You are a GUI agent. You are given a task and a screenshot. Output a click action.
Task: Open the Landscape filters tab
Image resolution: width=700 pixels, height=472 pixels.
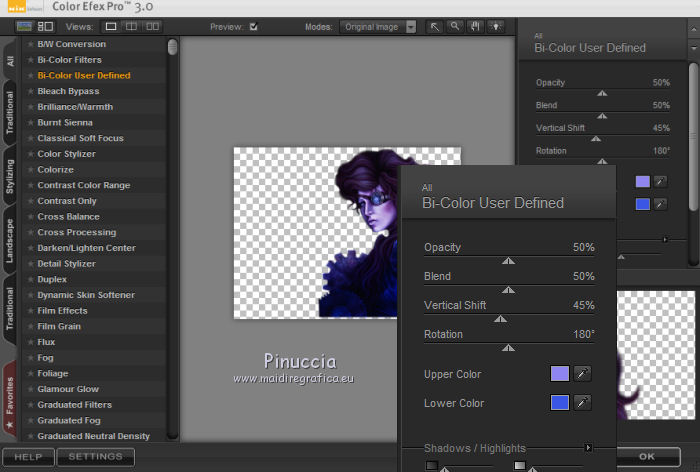(10, 241)
